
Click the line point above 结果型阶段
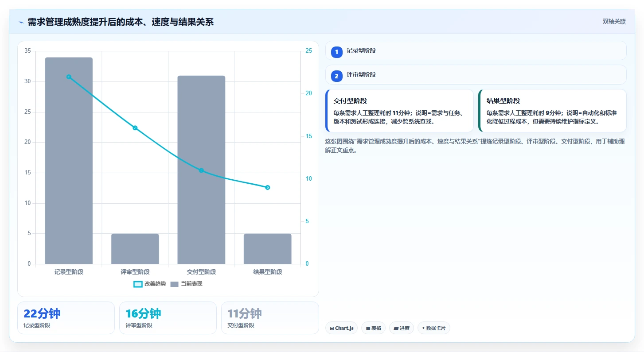(x=268, y=187)
